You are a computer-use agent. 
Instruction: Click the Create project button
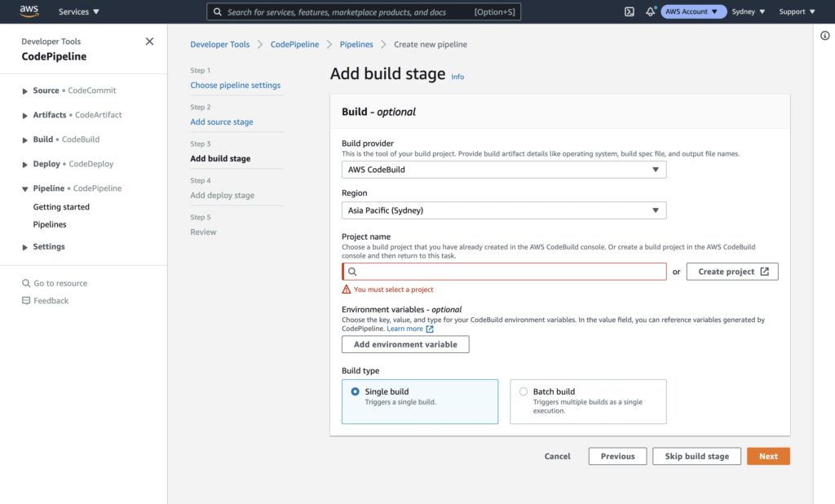click(732, 272)
